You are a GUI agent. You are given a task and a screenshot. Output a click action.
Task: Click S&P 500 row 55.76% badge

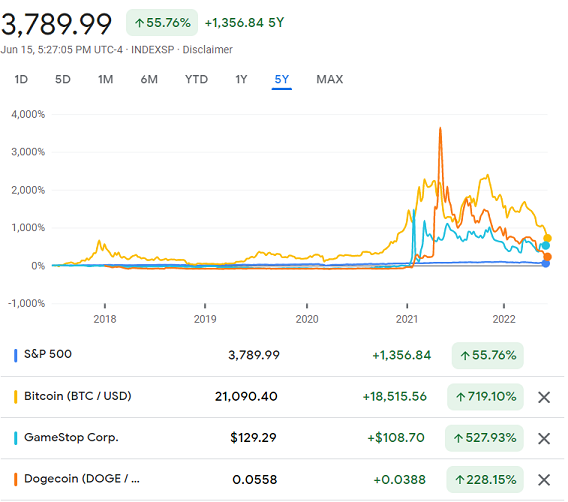[488, 355]
